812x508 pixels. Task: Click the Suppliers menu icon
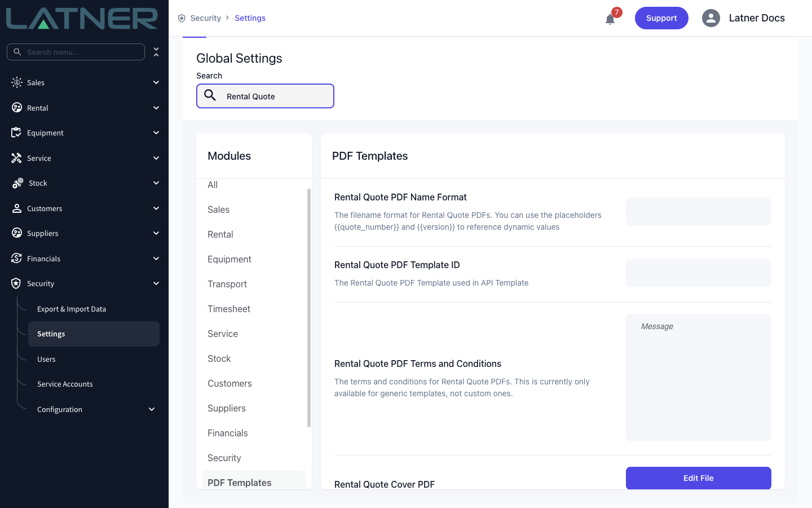coord(17,233)
